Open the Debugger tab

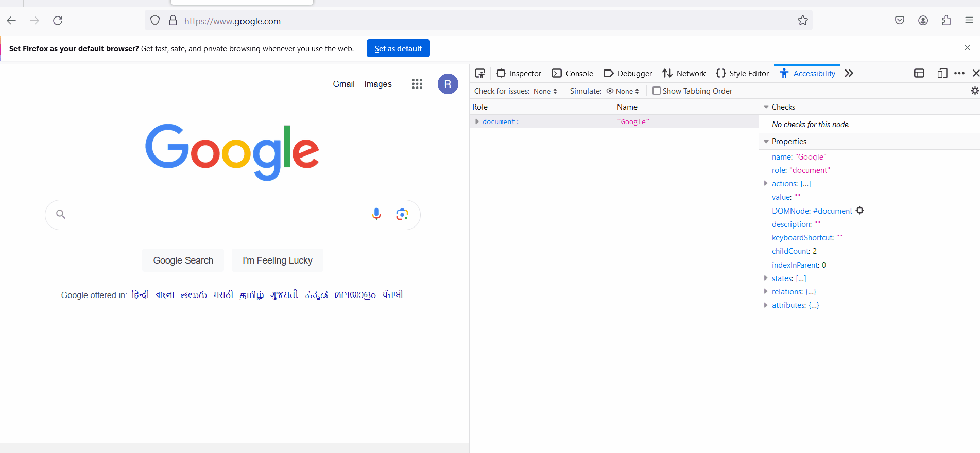click(627, 74)
